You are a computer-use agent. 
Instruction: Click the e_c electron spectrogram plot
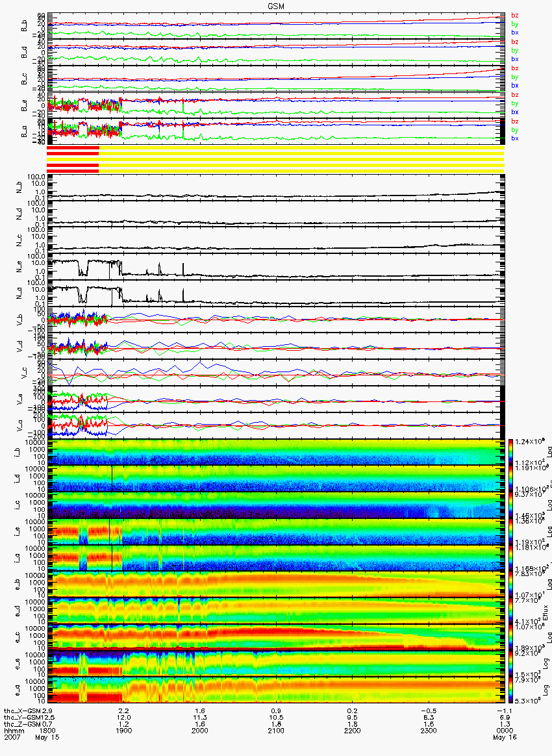point(275,637)
